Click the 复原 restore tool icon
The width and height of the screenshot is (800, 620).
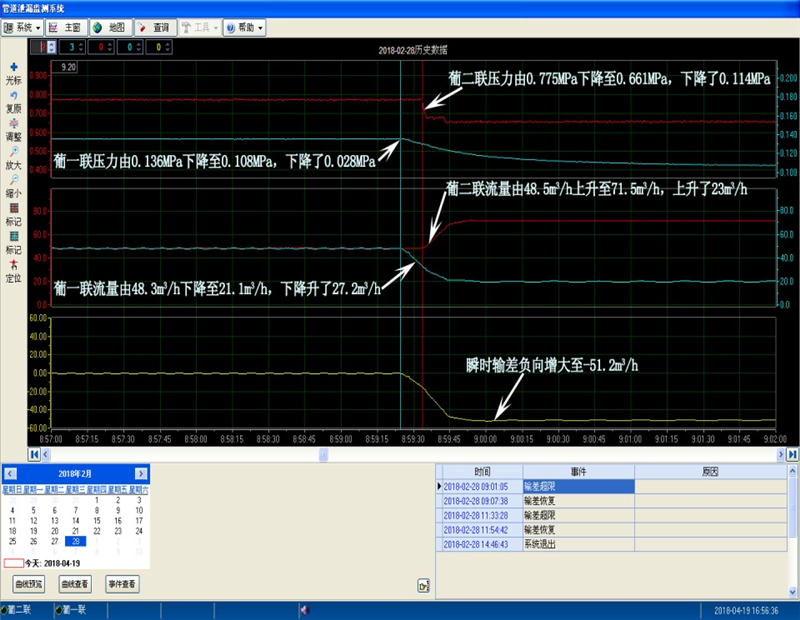[13, 95]
